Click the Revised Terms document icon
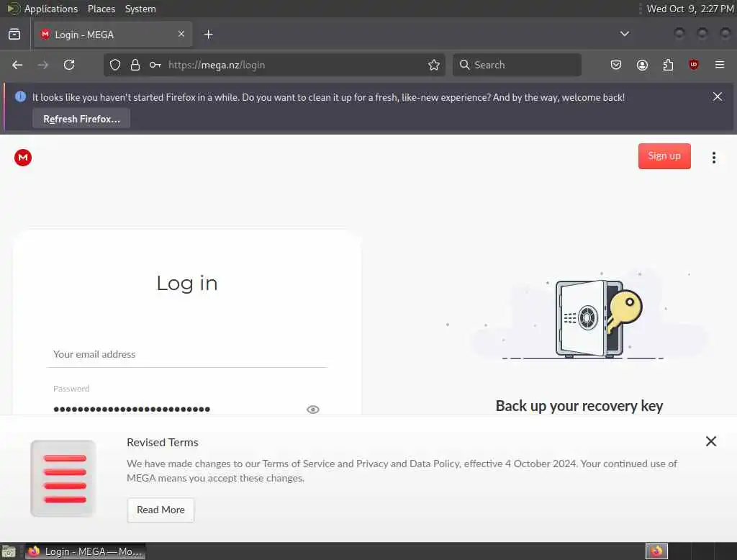Viewport: 737px width, 560px height. pyautogui.click(x=63, y=479)
